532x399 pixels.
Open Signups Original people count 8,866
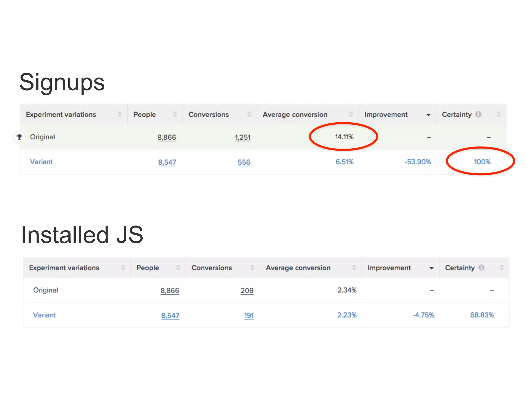(167, 137)
